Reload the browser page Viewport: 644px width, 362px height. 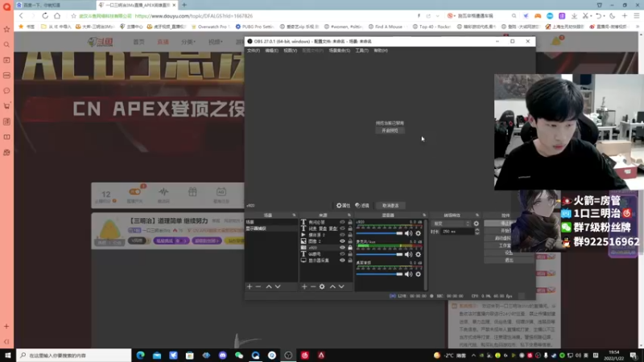pyautogui.click(x=45, y=16)
